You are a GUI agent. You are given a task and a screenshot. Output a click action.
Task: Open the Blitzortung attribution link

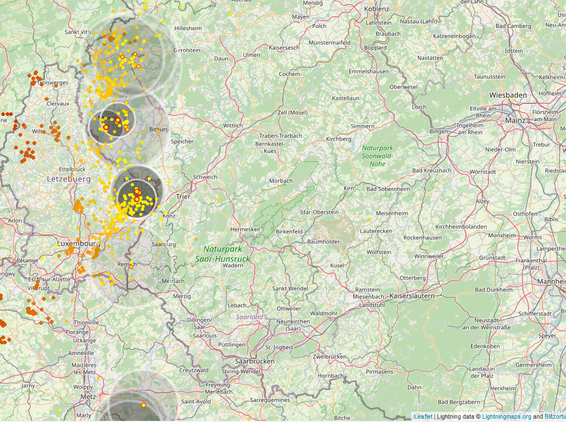[555, 417]
